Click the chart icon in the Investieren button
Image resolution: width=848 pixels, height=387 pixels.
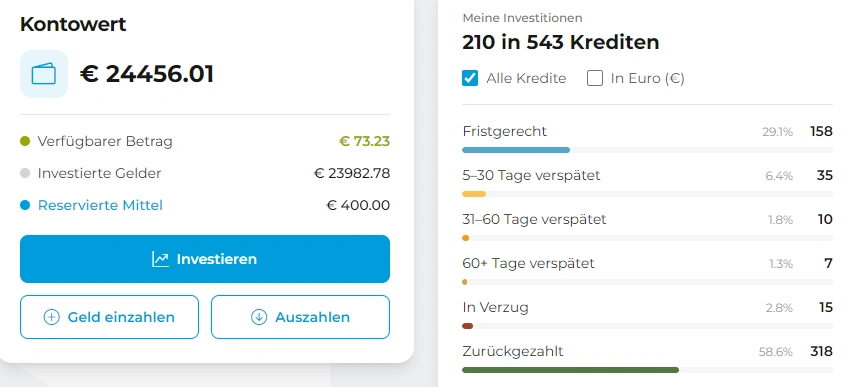pyautogui.click(x=160, y=259)
